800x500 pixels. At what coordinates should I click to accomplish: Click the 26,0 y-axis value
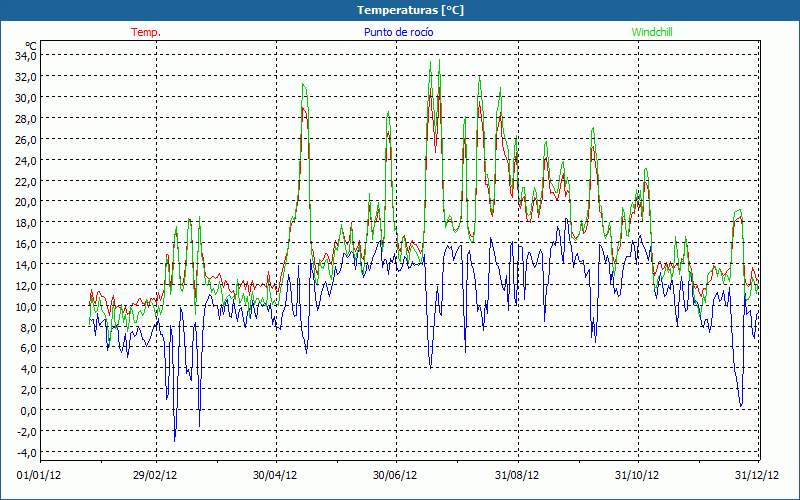tap(25, 139)
